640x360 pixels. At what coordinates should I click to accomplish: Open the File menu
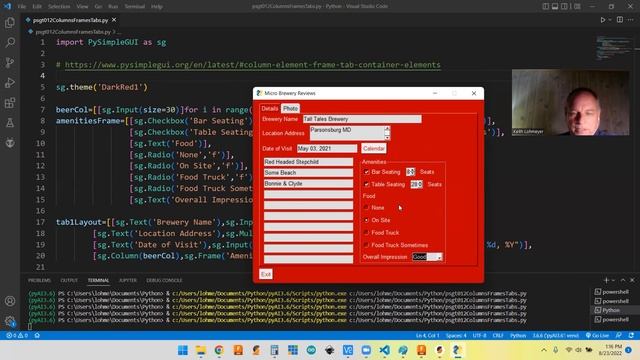pos(22,7)
